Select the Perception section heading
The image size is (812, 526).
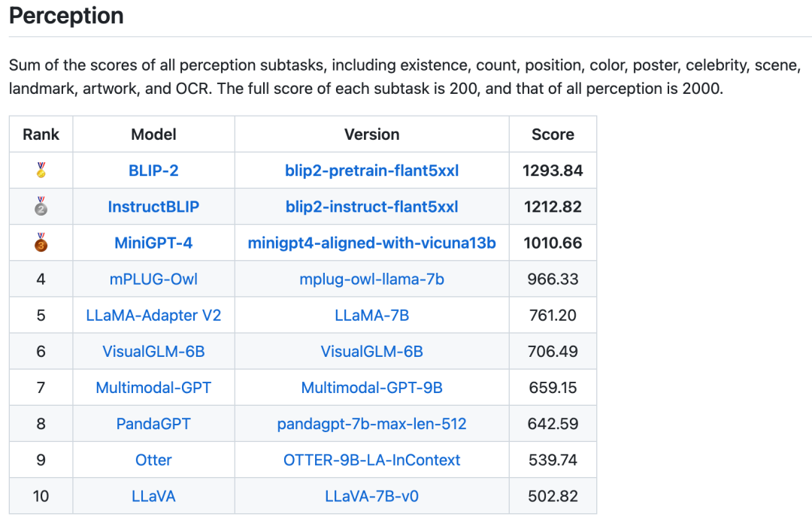[66, 16]
